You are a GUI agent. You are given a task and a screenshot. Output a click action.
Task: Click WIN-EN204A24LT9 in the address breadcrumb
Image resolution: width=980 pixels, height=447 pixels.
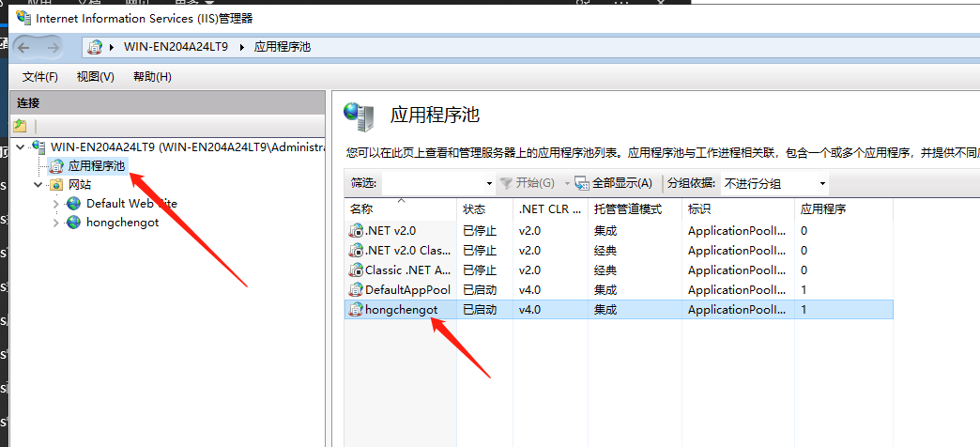coord(176,47)
